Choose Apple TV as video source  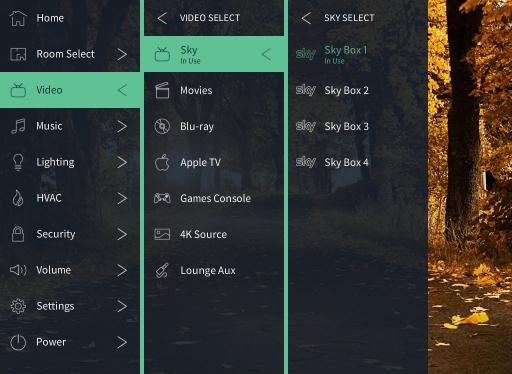click(214, 162)
